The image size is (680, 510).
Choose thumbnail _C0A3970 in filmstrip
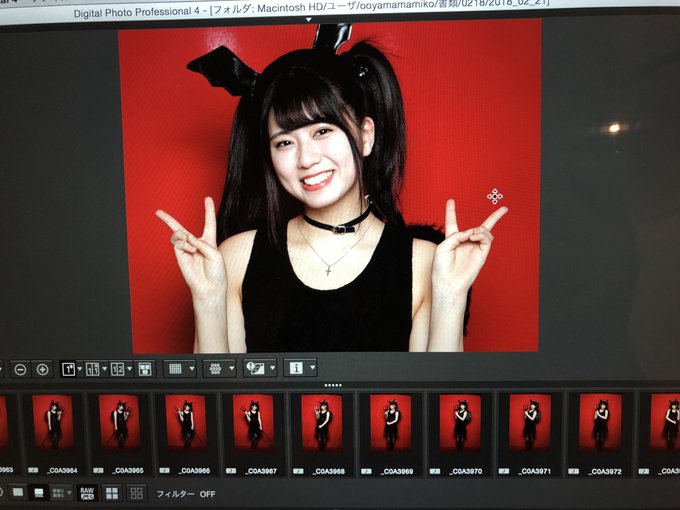460,422
